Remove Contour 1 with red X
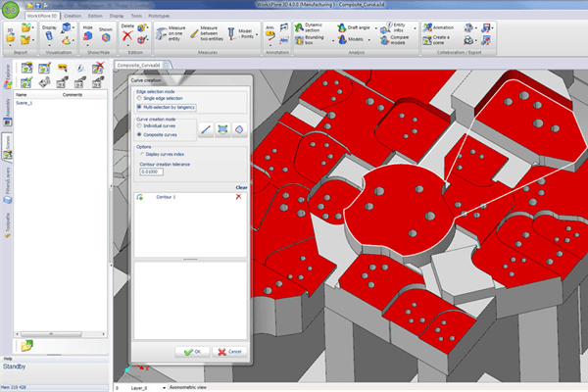The image size is (588, 392). (x=238, y=197)
